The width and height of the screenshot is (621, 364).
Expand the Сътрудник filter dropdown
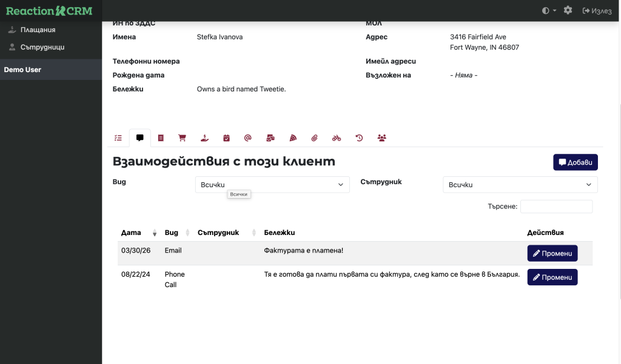(520, 185)
